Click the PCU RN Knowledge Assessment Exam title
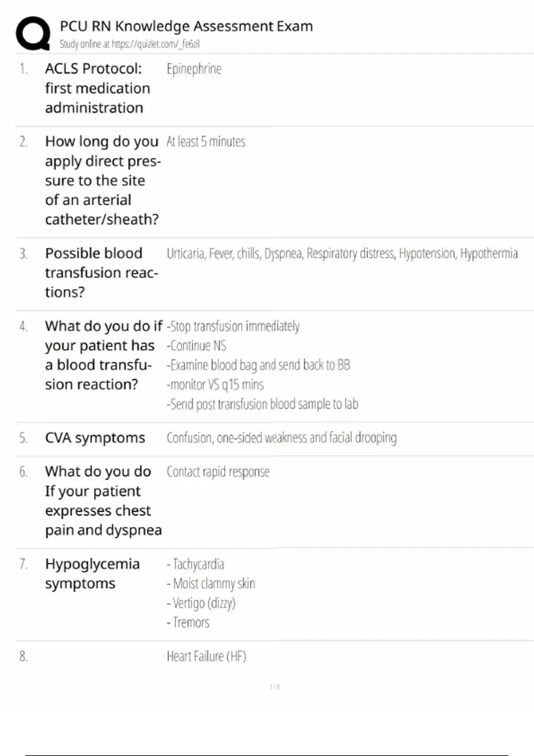 tap(186, 26)
